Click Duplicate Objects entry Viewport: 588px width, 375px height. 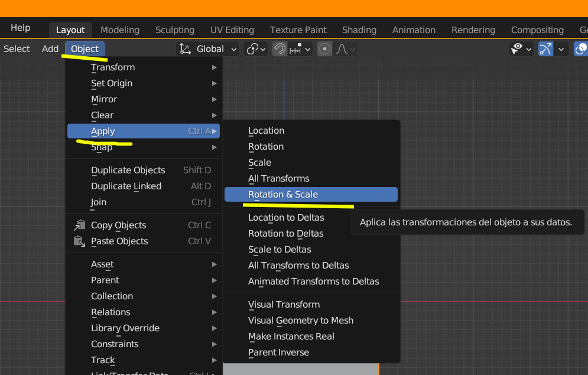(128, 170)
